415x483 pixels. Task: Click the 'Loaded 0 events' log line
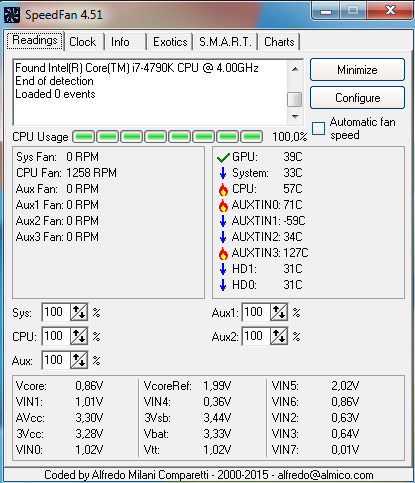[55, 94]
